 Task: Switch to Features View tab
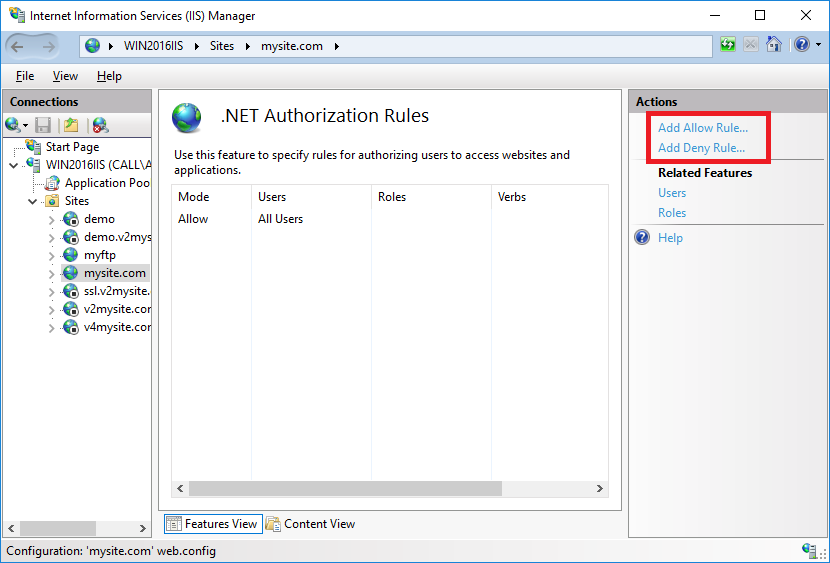pyautogui.click(x=213, y=524)
